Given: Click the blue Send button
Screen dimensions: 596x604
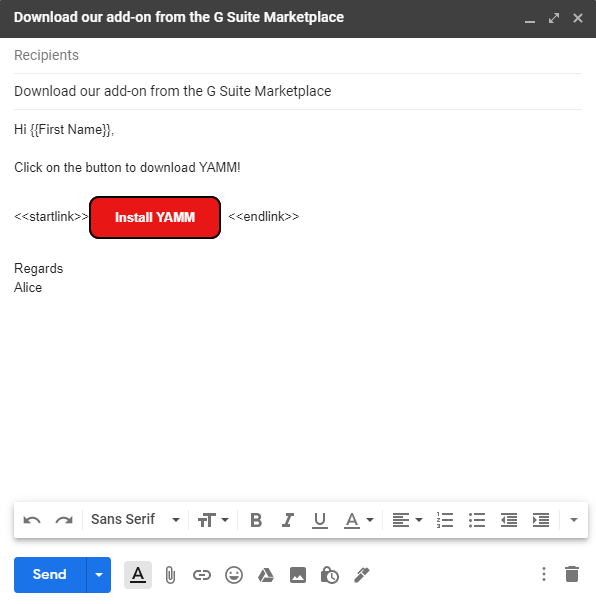Looking at the screenshot, I should coord(50,575).
